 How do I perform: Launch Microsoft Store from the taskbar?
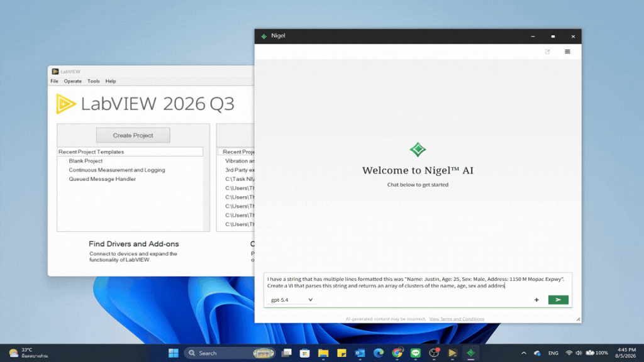click(305, 353)
